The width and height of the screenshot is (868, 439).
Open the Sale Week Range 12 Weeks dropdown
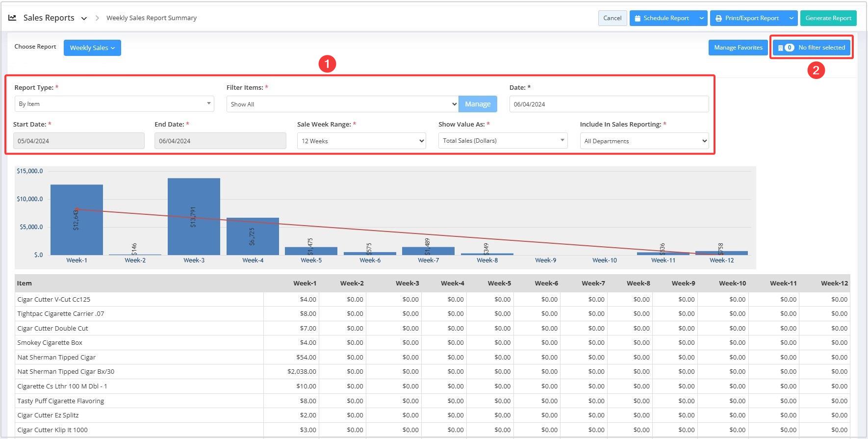[361, 141]
